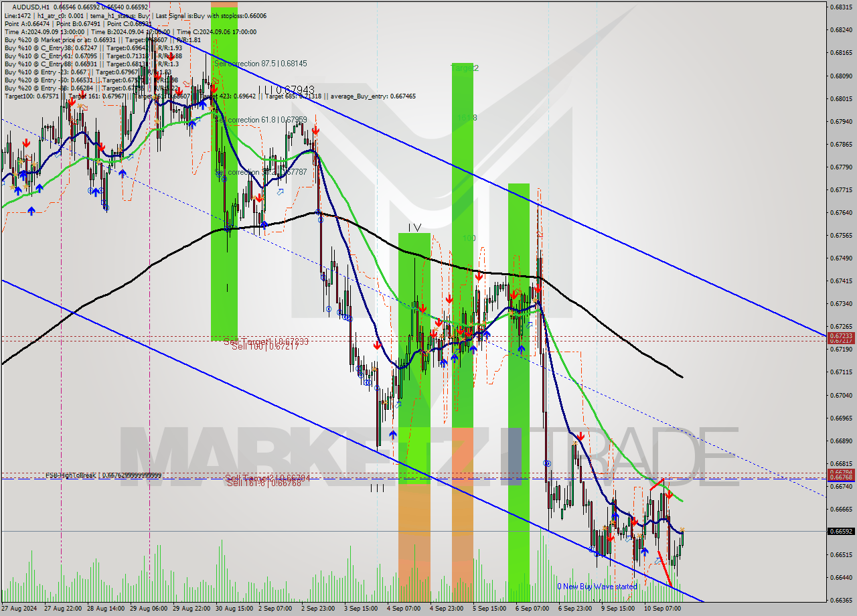
Task: Click the '3 Sep 15:00' time label
Action: pyautogui.click(x=361, y=609)
